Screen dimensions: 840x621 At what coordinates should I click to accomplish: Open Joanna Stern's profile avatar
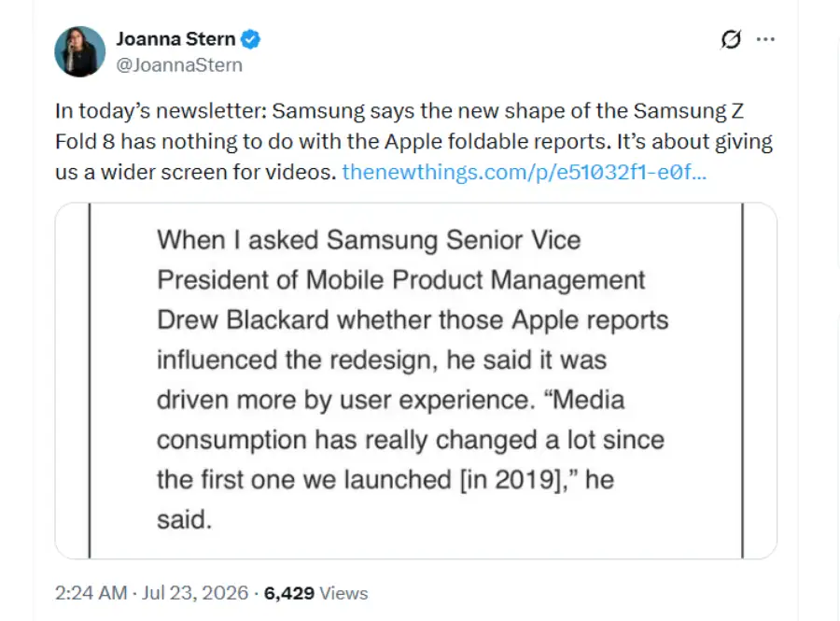pos(80,51)
